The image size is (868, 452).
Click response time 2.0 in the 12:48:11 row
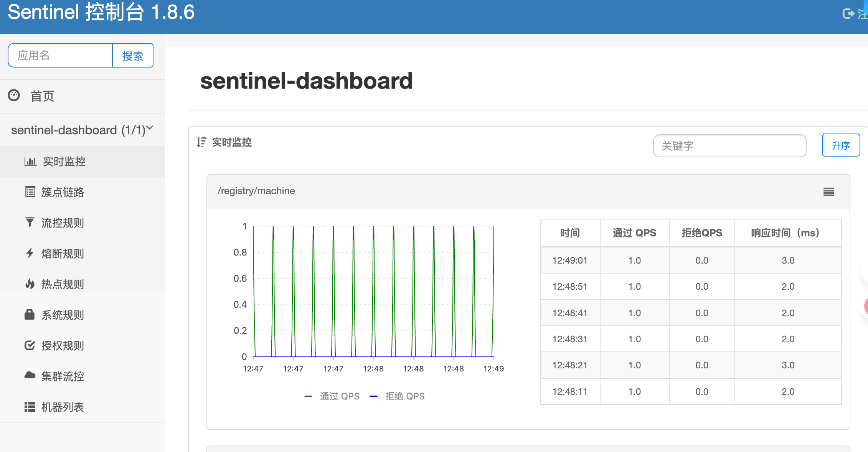[x=788, y=392]
